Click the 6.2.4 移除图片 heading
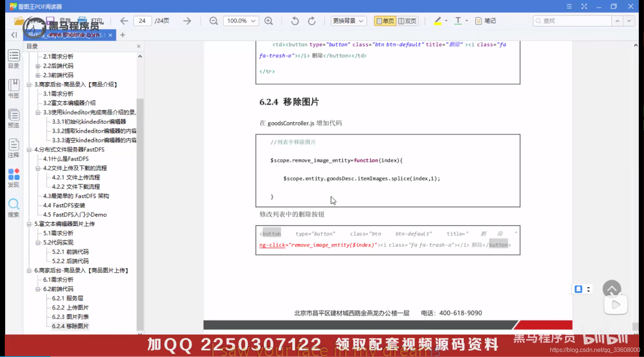 pyautogui.click(x=289, y=102)
